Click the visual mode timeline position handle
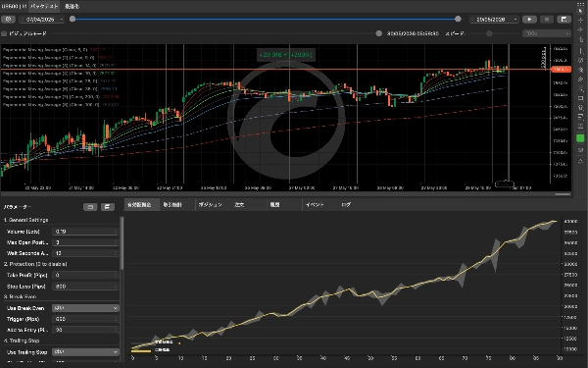This screenshot has width=588, height=368. click(x=378, y=33)
